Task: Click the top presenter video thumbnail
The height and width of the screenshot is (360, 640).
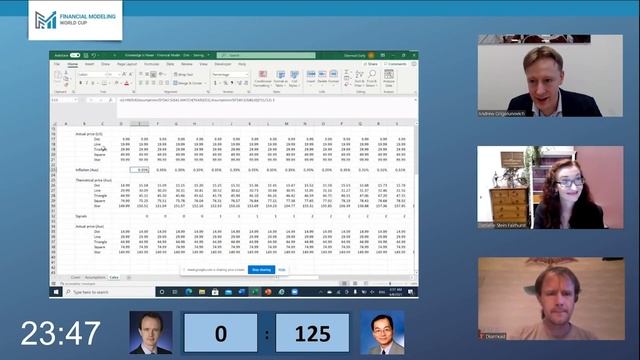Action: (x=550, y=76)
